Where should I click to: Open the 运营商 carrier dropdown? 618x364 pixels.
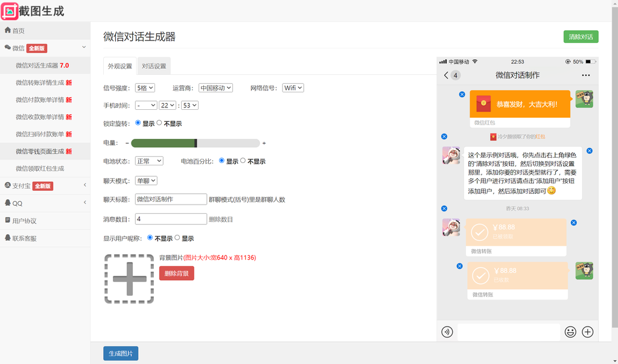point(216,87)
